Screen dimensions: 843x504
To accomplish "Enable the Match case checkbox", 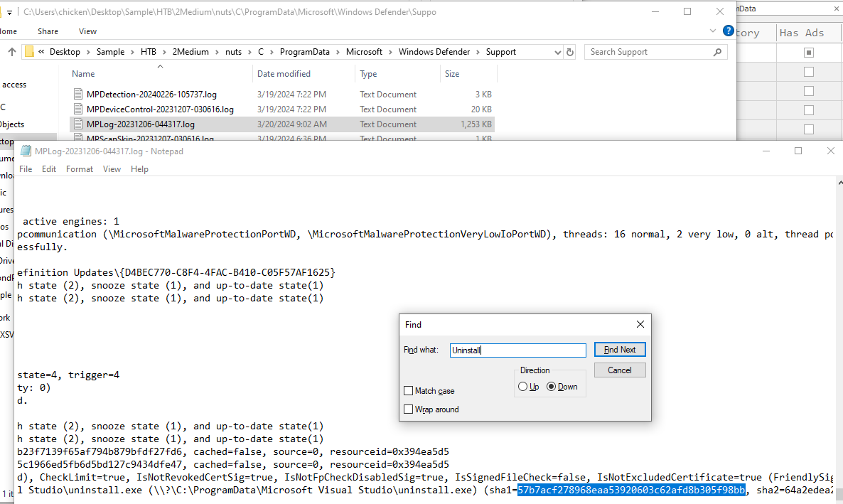I will click(408, 391).
